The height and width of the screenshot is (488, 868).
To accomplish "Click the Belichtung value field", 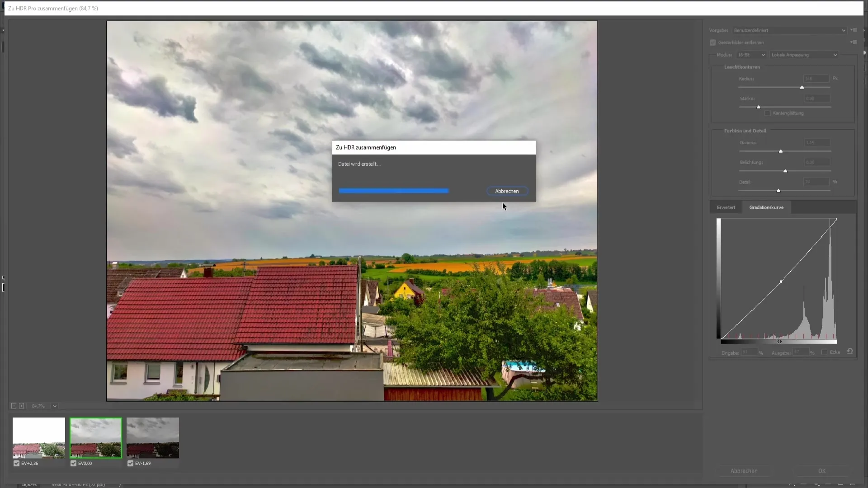I will (816, 162).
